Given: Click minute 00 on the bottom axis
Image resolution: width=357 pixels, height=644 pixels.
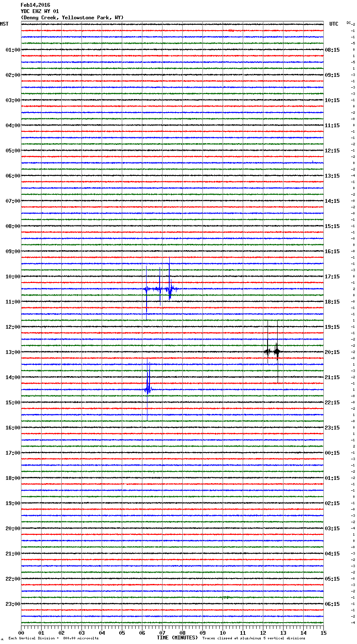Looking at the screenshot, I should (21, 633).
